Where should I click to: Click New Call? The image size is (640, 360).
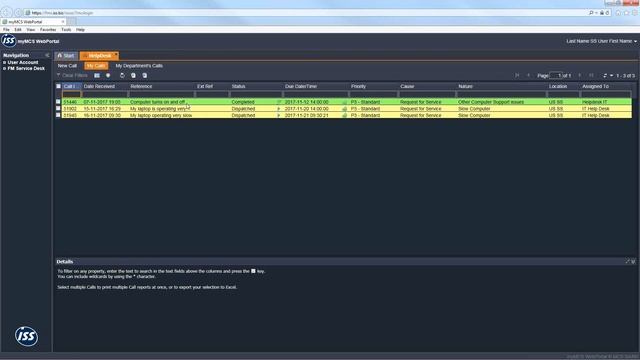click(67, 66)
